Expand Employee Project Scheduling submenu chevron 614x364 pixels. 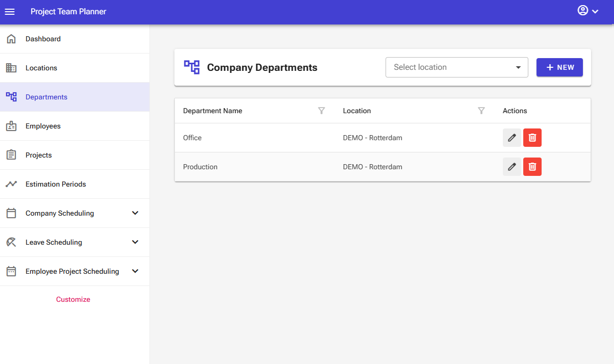[x=135, y=271]
